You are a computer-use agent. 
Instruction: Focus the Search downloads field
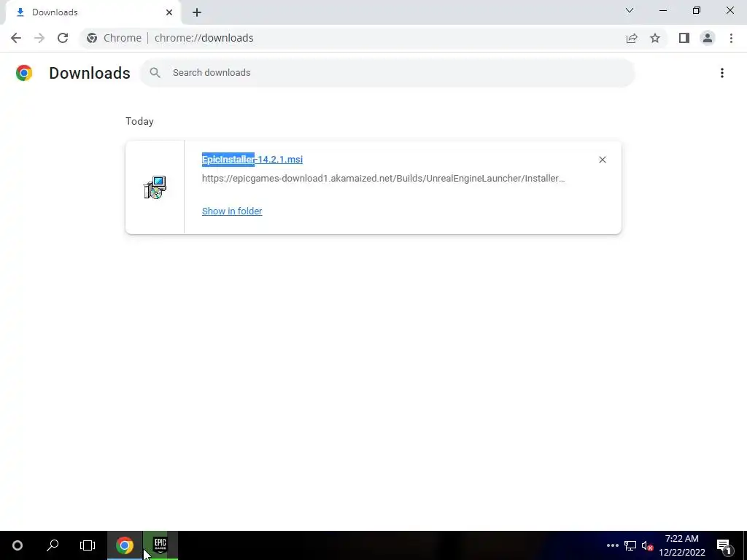click(387, 73)
